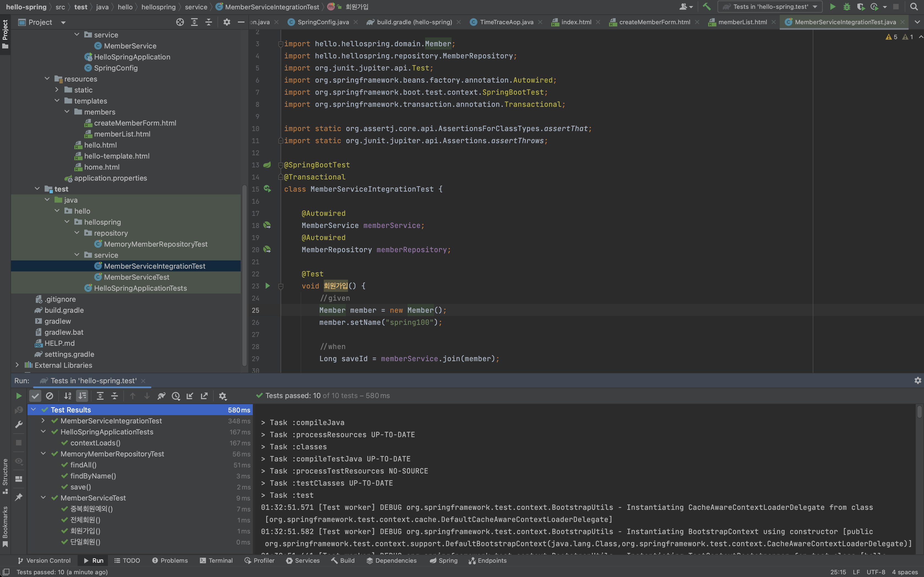Open the Dependencies tool window
This screenshot has width=924, height=577.
coord(392,560)
